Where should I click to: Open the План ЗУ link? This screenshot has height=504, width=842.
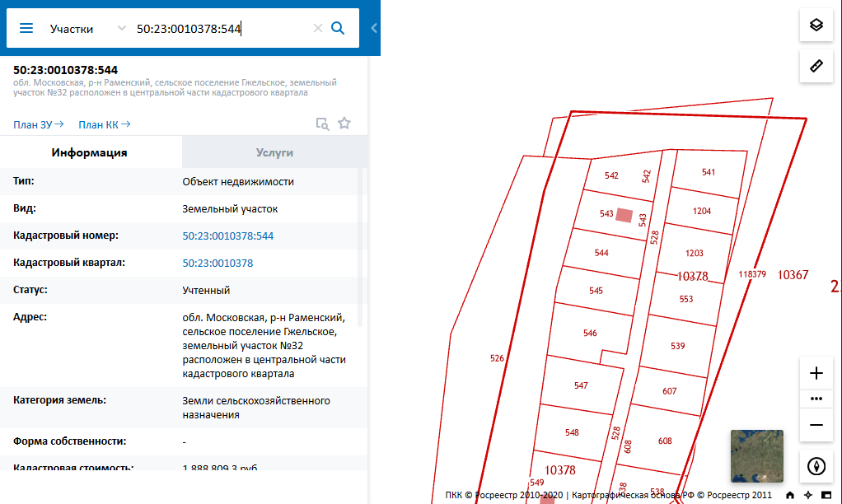38,124
